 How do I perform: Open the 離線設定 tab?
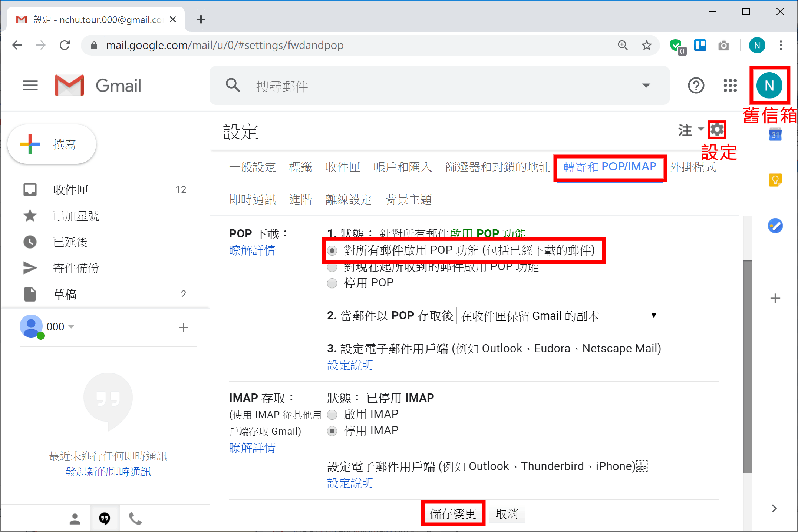click(349, 200)
